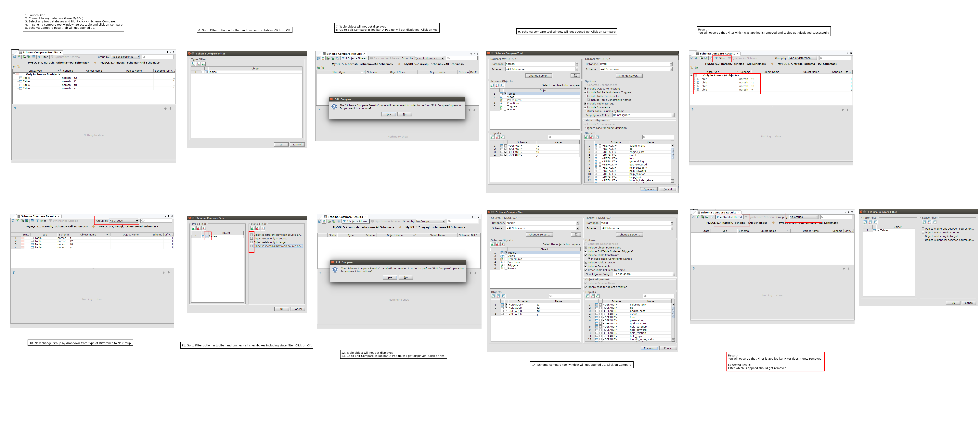
Task: Check engine_cost in step 14 target Objects list
Action: 600,311
